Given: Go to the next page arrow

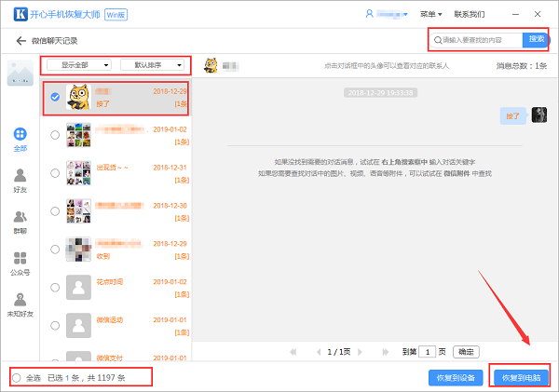Looking at the screenshot, I should pyautogui.click(x=360, y=352).
